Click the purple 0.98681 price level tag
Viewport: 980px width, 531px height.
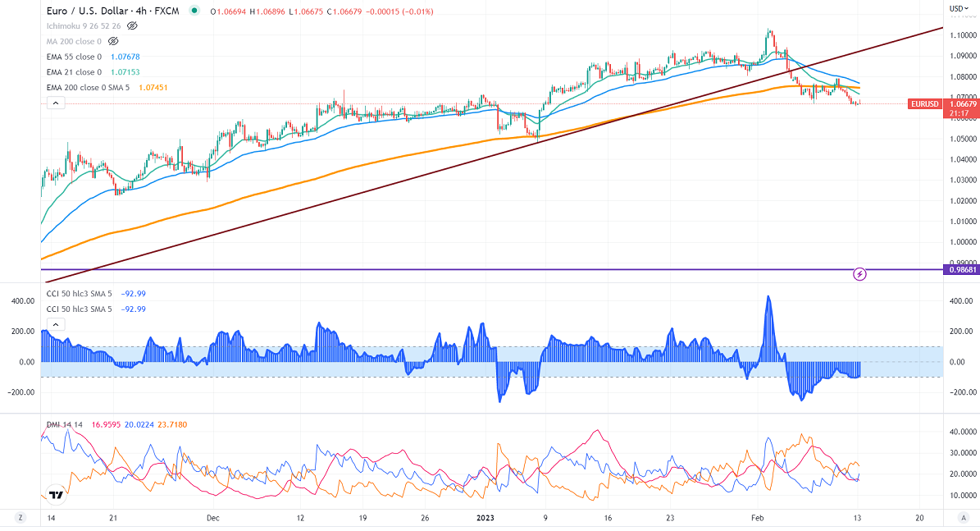tap(961, 269)
